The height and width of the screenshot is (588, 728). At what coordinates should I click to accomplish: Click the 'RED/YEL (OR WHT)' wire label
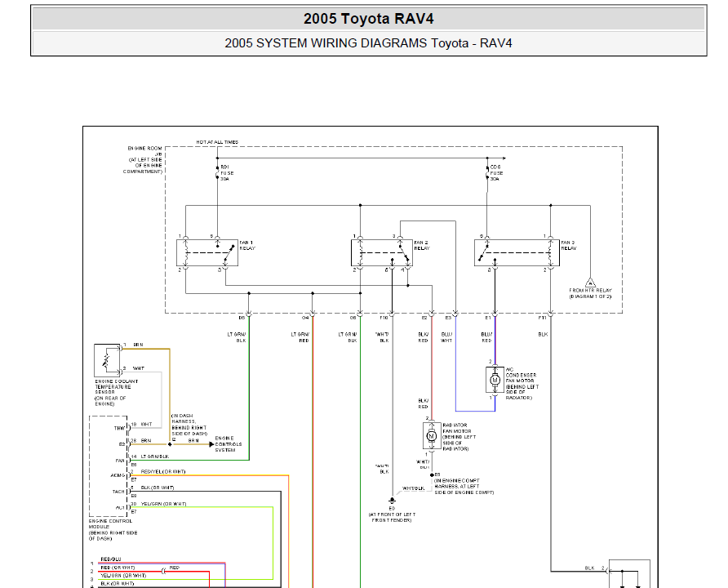coord(163,472)
